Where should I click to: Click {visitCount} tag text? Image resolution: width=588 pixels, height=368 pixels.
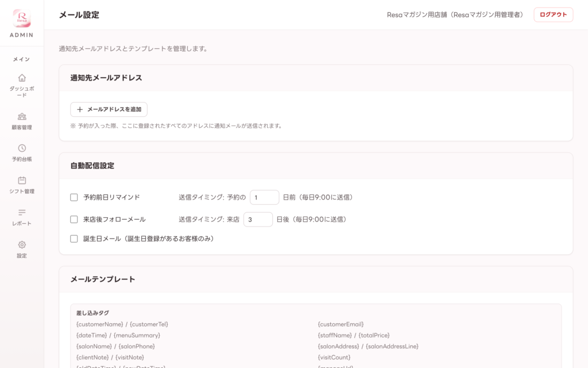click(x=334, y=358)
